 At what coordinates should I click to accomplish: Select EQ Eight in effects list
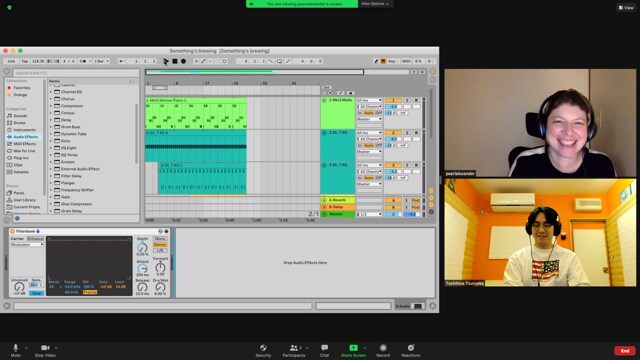(69, 148)
